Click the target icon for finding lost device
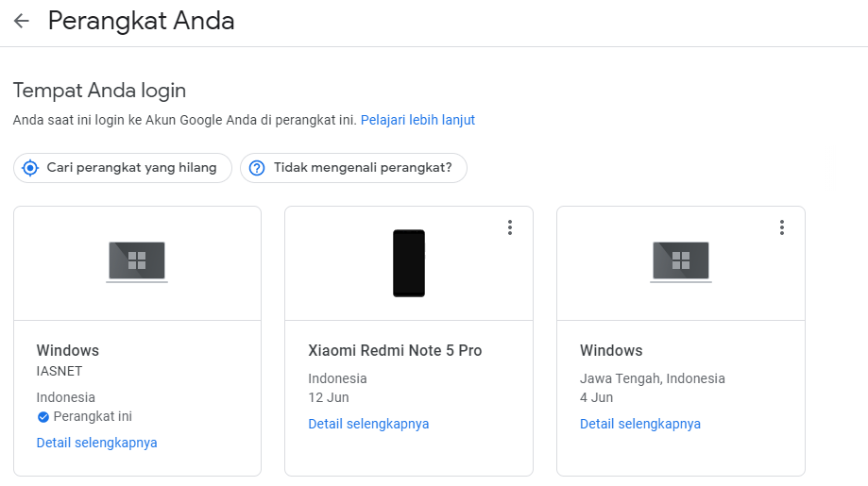 click(30, 168)
